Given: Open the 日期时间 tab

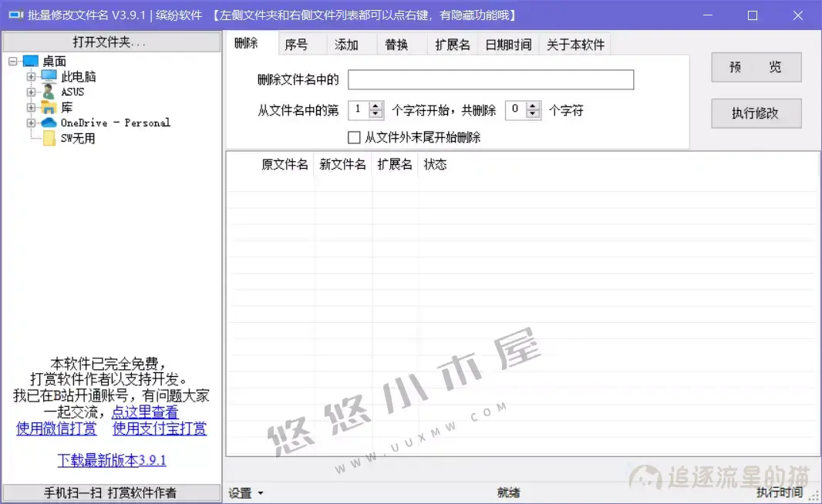Looking at the screenshot, I should click(x=508, y=44).
